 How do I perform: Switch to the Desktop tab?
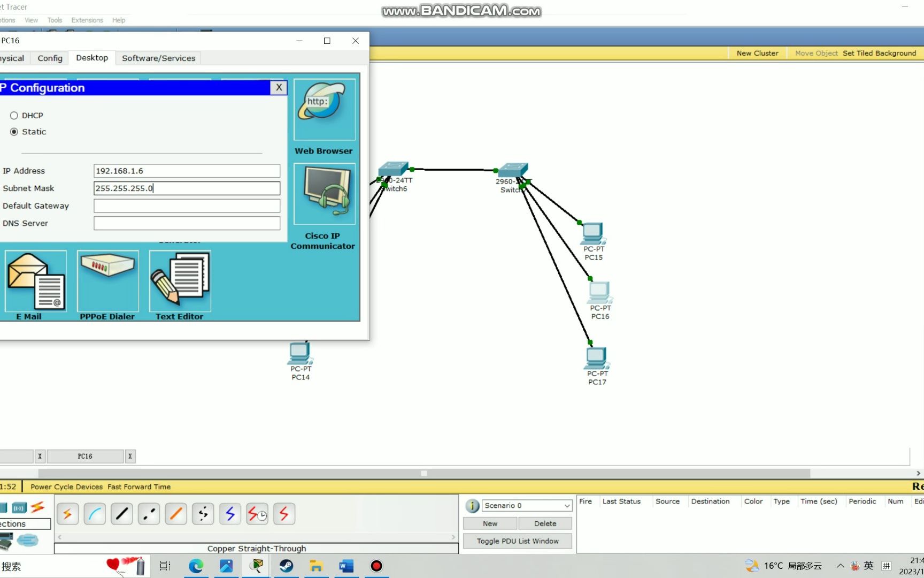click(x=92, y=58)
